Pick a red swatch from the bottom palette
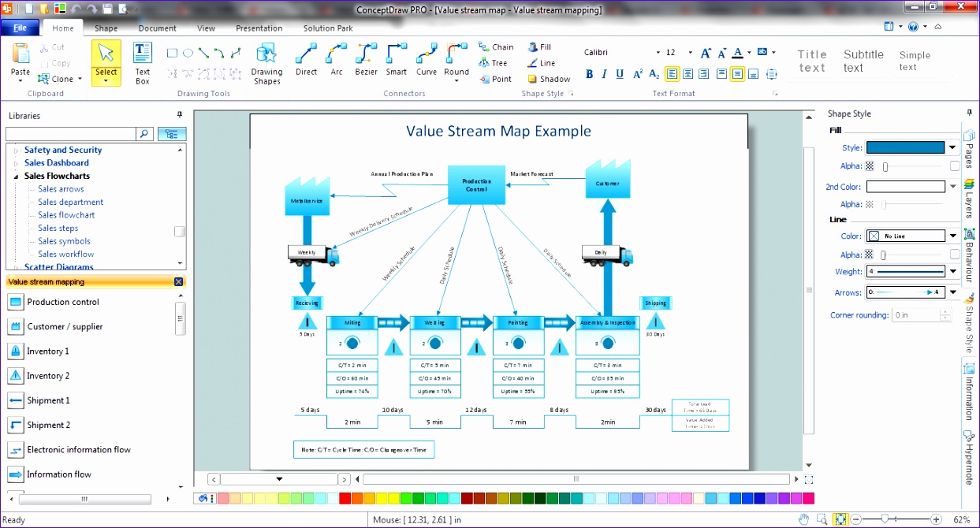The width and height of the screenshot is (980, 528). [345, 498]
